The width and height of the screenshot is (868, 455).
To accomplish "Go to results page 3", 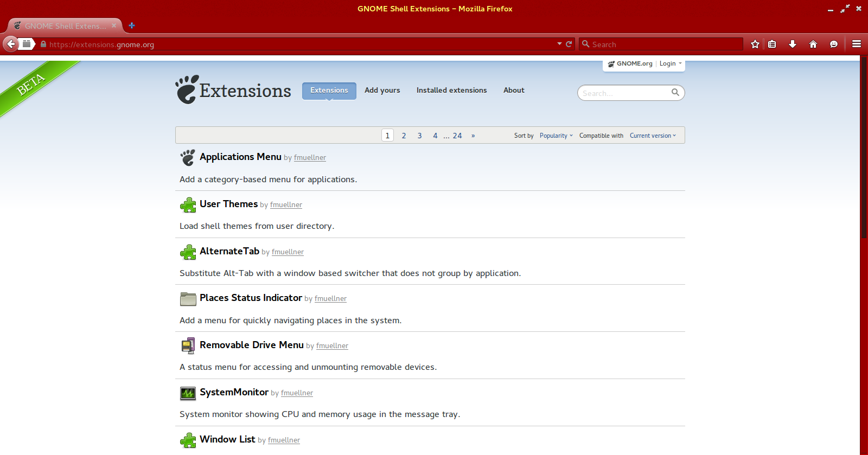I will tap(419, 136).
